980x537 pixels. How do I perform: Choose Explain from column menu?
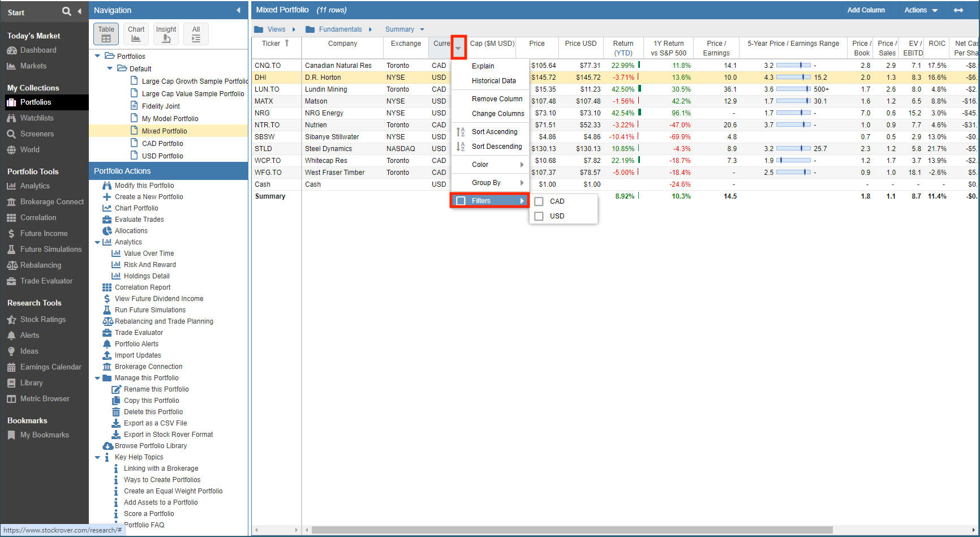(x=490, y=66)
